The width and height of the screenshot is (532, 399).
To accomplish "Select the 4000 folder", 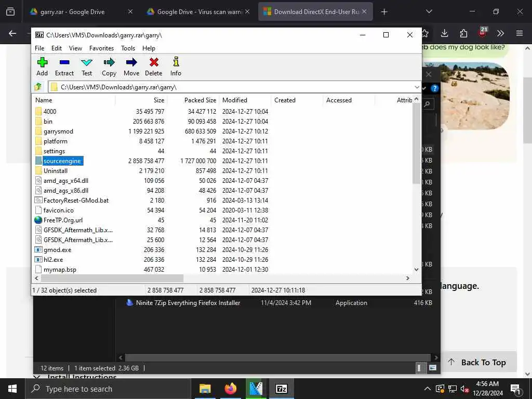I will click(50, 111).
